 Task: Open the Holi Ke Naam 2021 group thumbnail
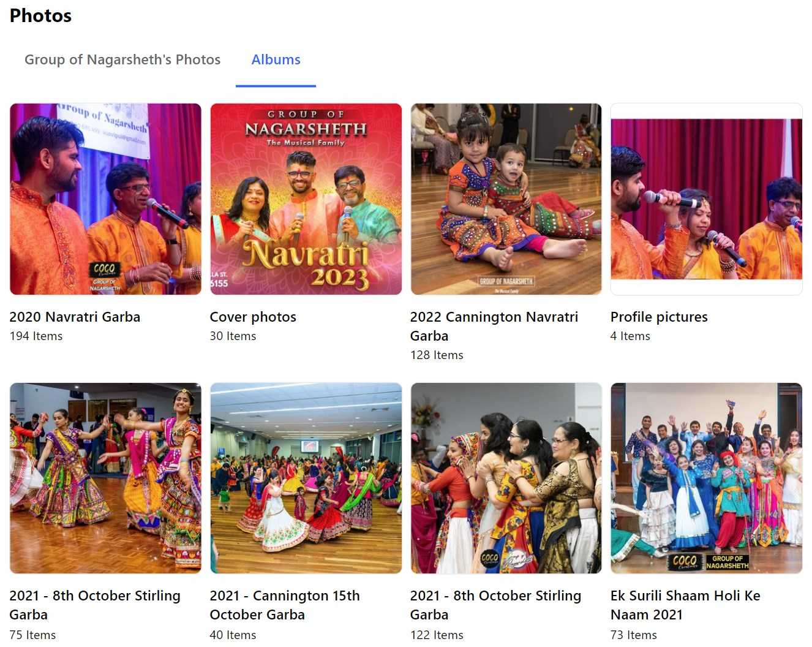pos(706,478)
